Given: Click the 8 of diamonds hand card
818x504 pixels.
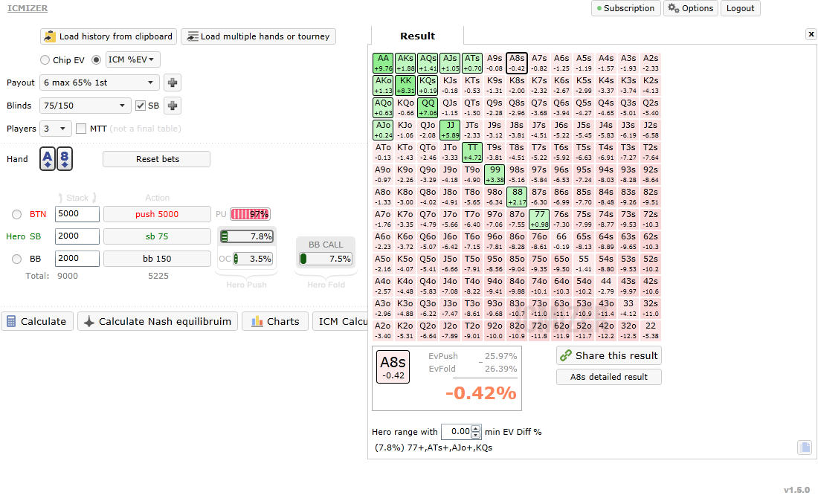Looking at the screenshot, I should click(64, 158).
